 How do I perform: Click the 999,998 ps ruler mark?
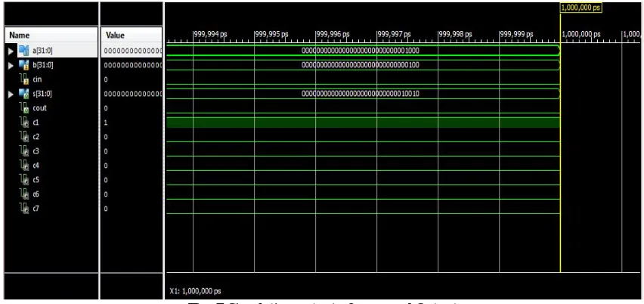pos(455,35)
